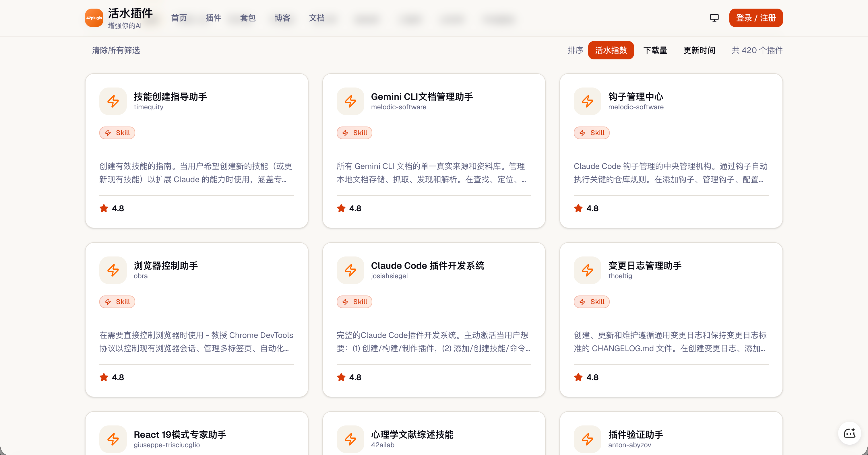Open the React 19模式专家助手 card title
This screenshot has height=455, width=868.
coord(180,434)
